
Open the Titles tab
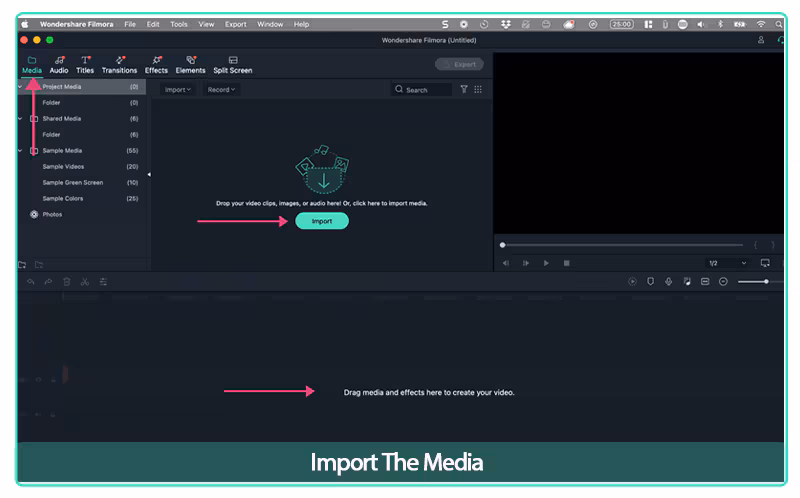pyautogui.click(x=85, y=65)
